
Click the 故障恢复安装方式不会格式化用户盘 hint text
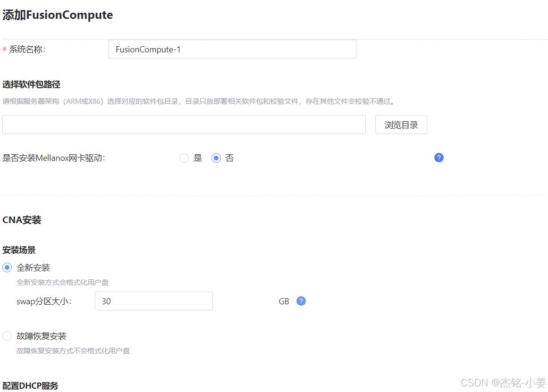pos(73,351)
